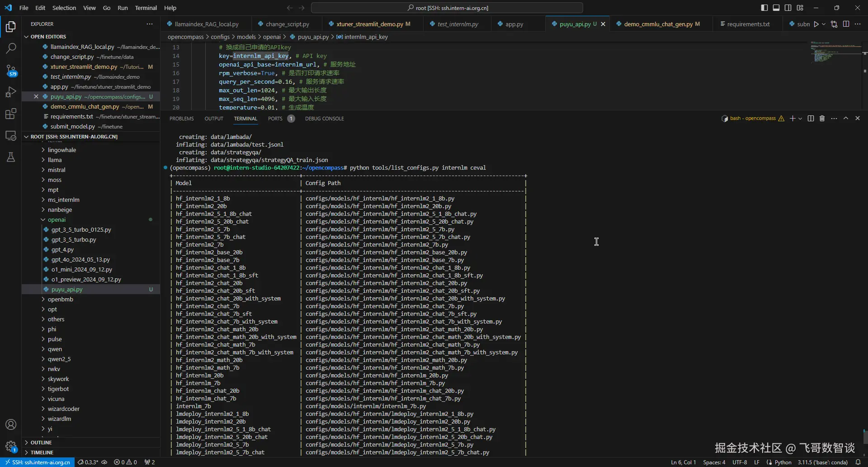Image resolution: width=868 pixels, height=467 pixels.
Task: Click the SSH remote host status button
Action: pyautogui.click(x=38, y=462)
